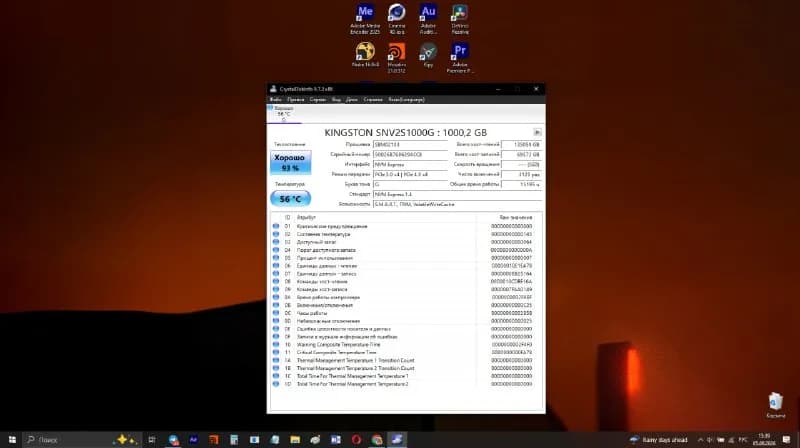Click the Хорошо 93 % health status button

[x=290, y=162]
